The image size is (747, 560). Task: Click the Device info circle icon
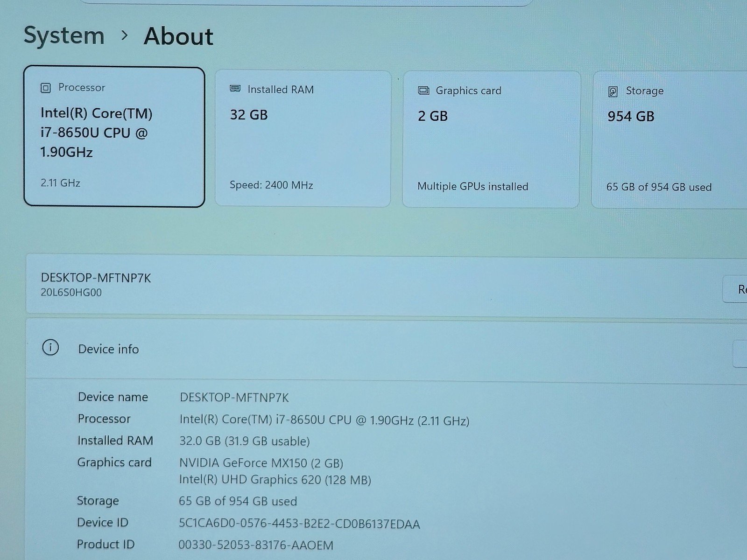pos(50,347)
